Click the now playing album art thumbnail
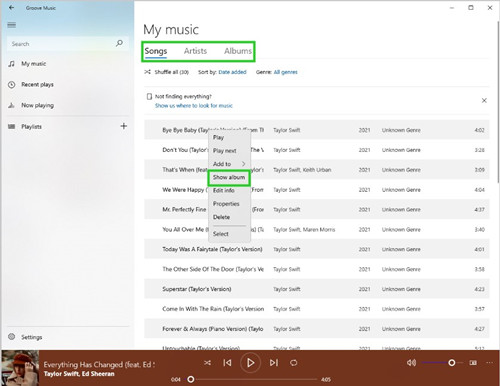500x386 pixels. click(x=20, y=368)
